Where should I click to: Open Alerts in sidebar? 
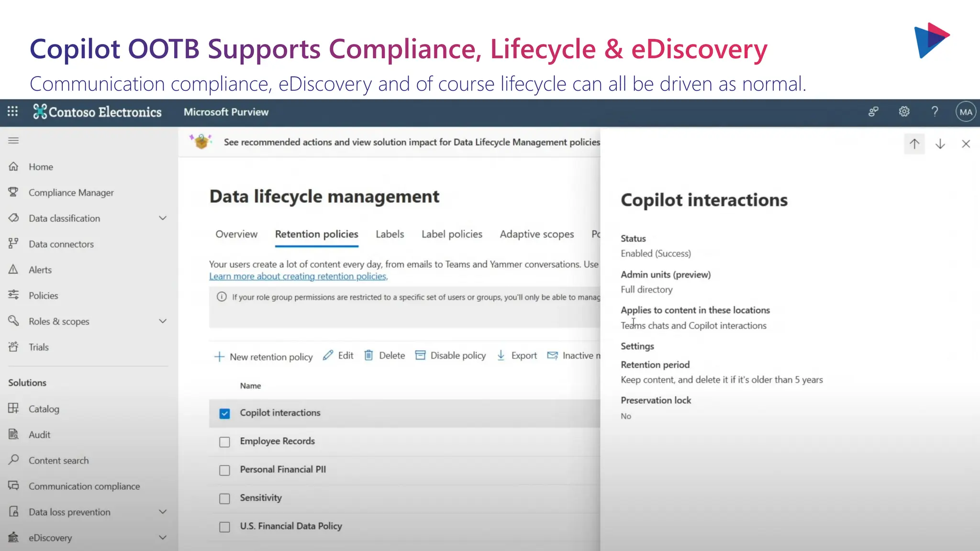point(40,270)
